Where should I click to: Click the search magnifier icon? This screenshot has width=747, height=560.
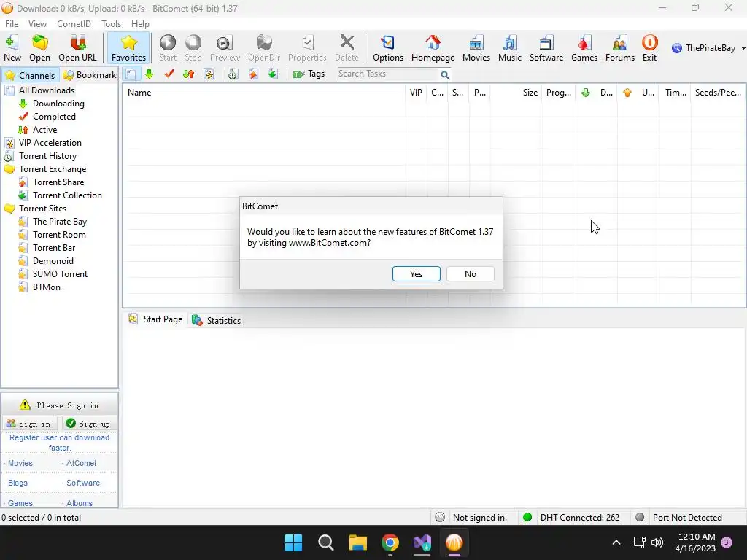point(445,75)
